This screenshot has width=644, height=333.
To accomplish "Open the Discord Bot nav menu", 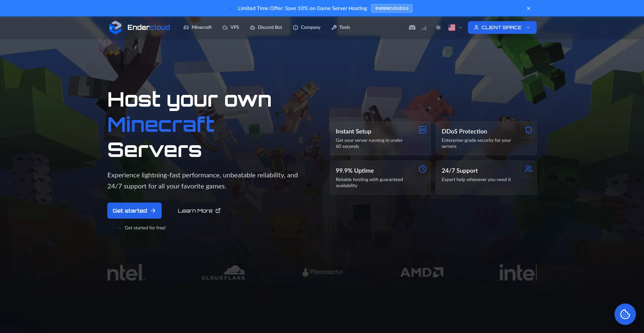I will click(x=266, y=27).
